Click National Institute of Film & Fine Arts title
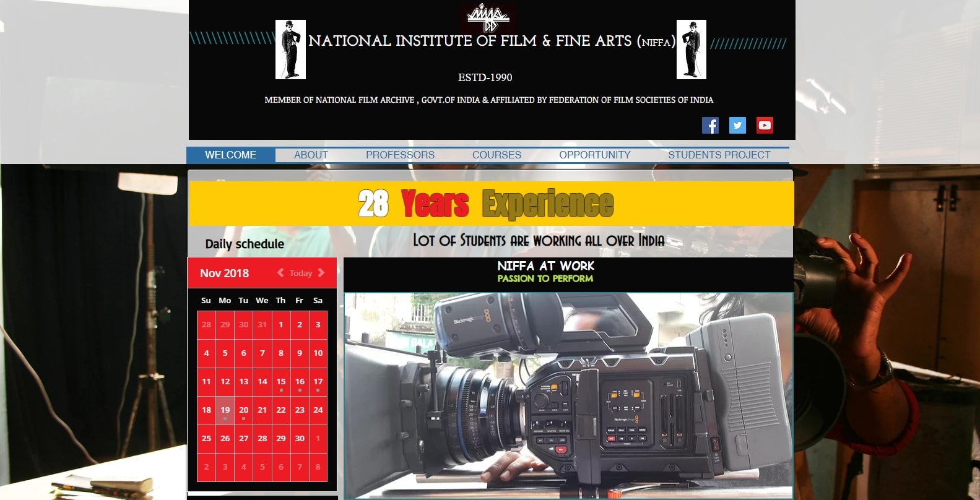 click(x=492, y=41)
